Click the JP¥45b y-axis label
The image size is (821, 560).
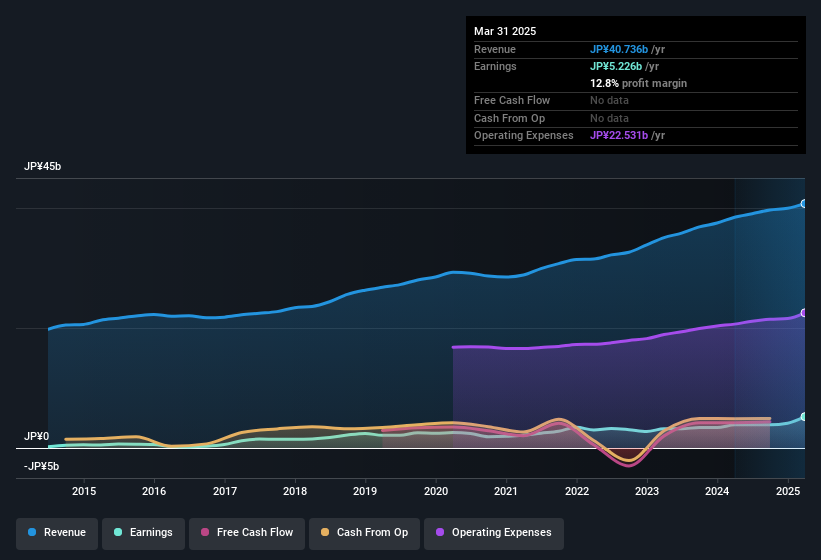tap(42, 166)
